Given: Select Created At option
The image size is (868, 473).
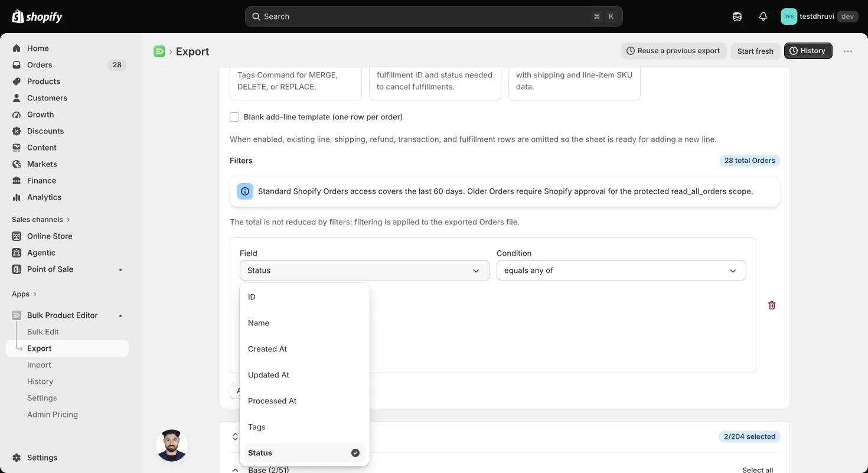Looking at the screenshot, I should coord(304,349).
